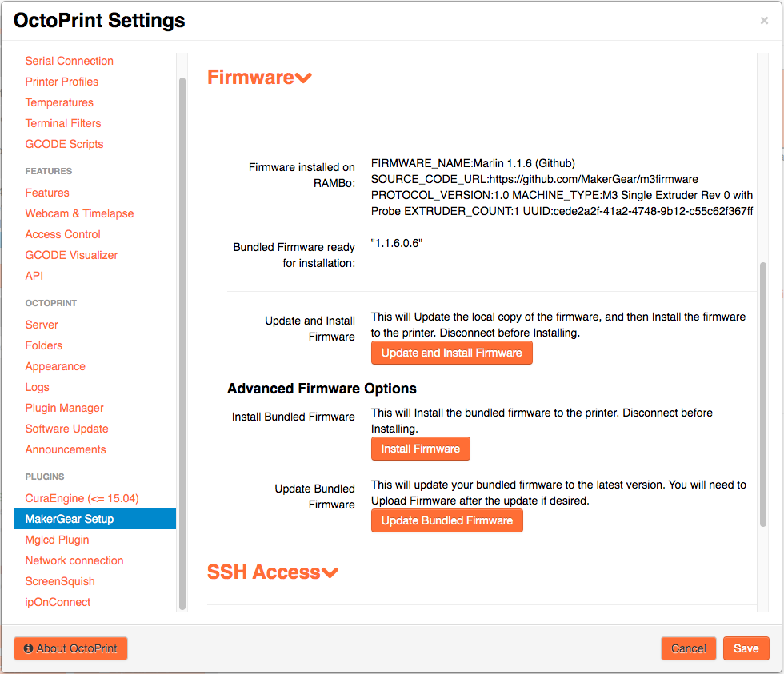
Task: Cancel the settings changes
Action: pos(688,648)
